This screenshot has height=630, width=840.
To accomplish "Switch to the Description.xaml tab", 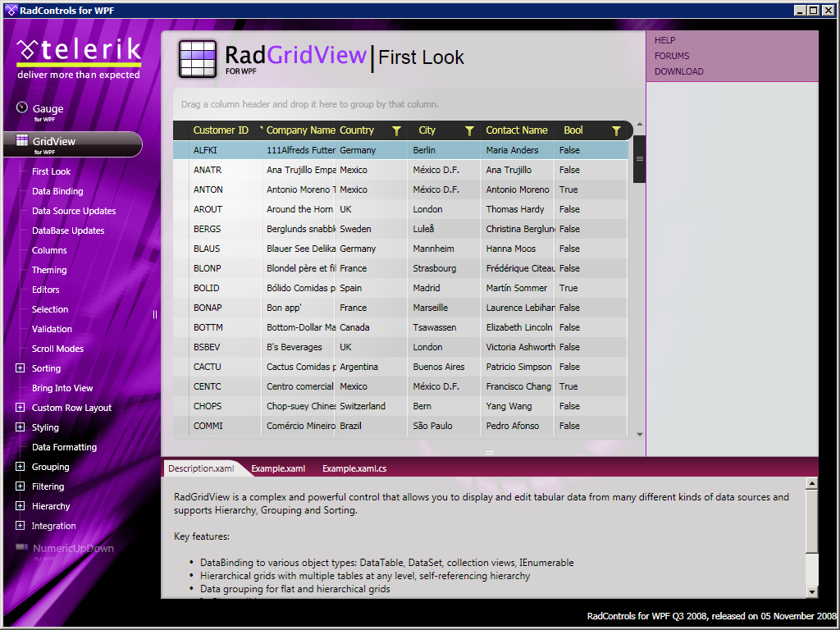I will coord(202,468).
